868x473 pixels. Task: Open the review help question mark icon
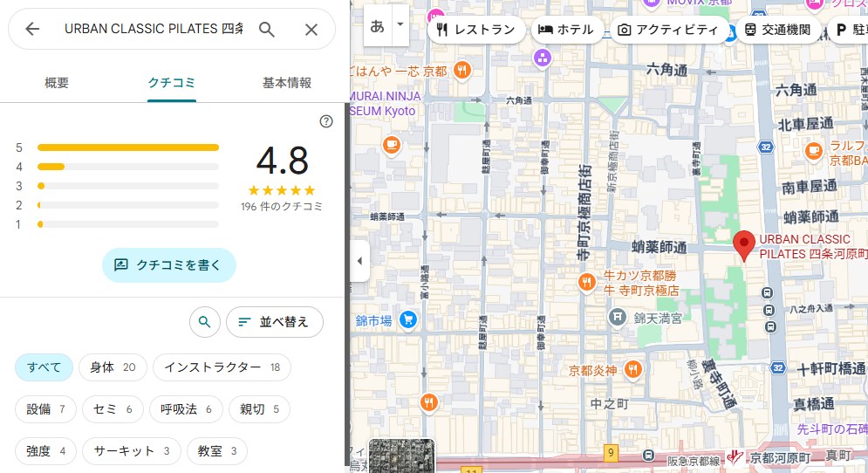pyautogui.click(x=326, y=121)
